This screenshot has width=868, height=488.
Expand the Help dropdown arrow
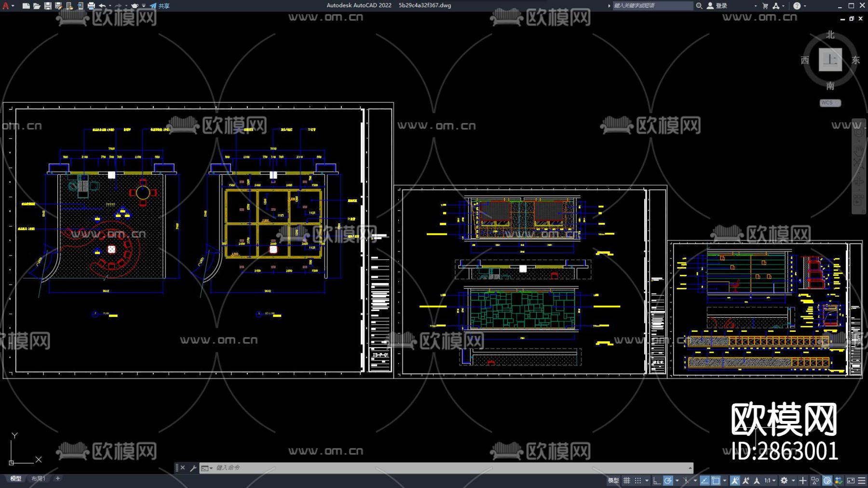coord(805,6)
